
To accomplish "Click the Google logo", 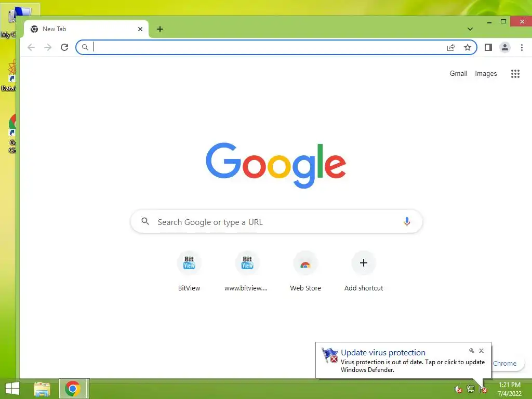I will (276, 165).
